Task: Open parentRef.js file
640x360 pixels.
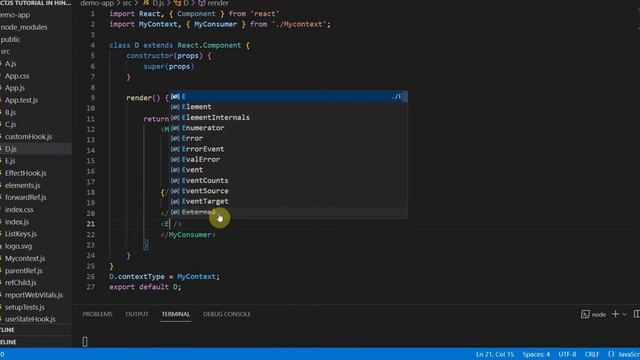Action: [24, 271]
